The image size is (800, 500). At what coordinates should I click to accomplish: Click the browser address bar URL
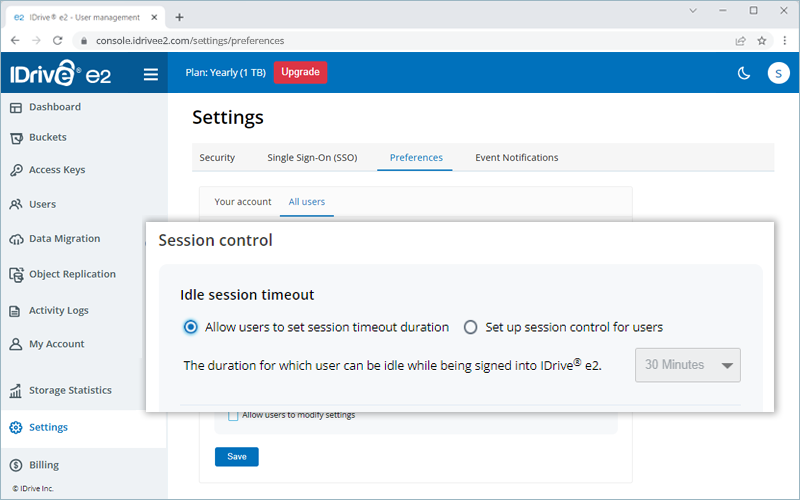click(190, 40)
